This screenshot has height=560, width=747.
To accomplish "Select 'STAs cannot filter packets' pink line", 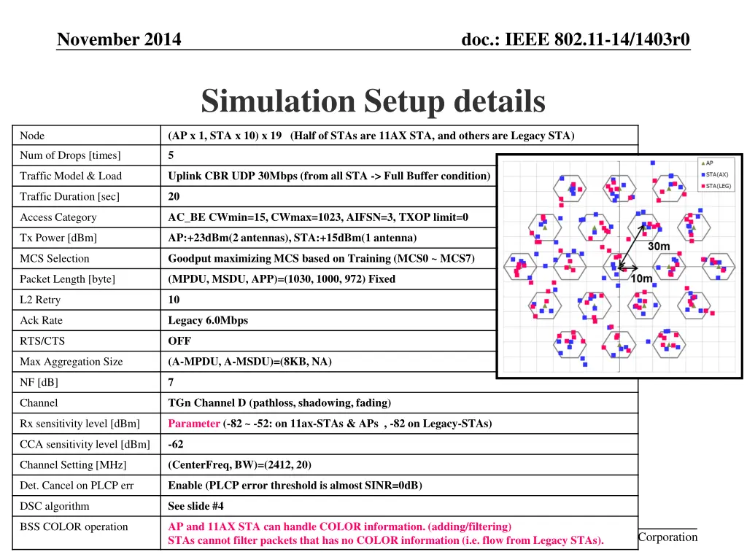I will [386, 540].
